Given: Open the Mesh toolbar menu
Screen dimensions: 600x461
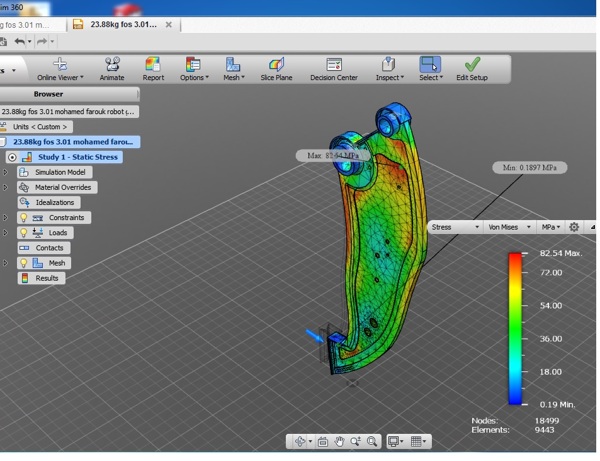Looking at the screenshot, I should tap(233, 67).
